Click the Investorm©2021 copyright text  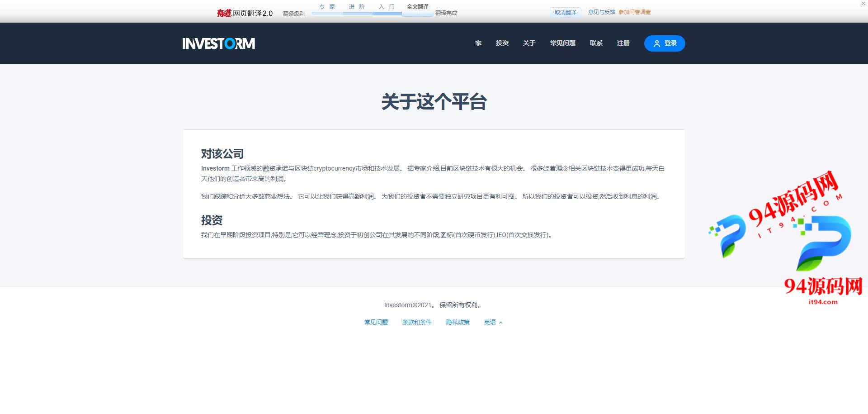409,305
